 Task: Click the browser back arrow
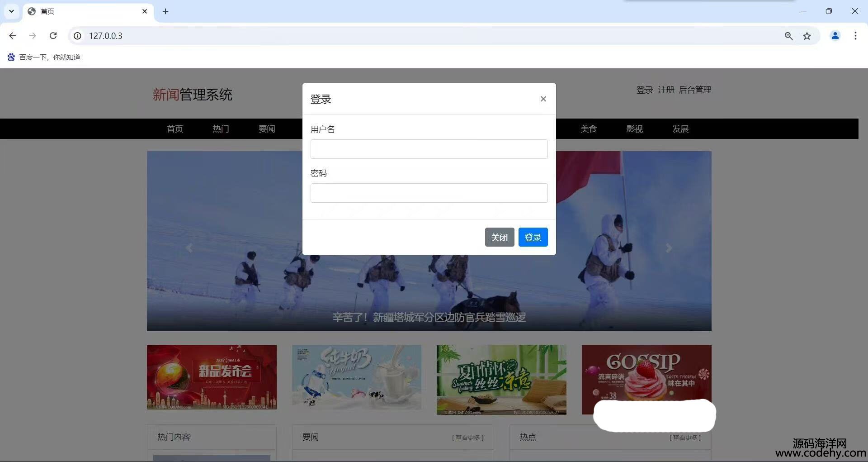13,36
